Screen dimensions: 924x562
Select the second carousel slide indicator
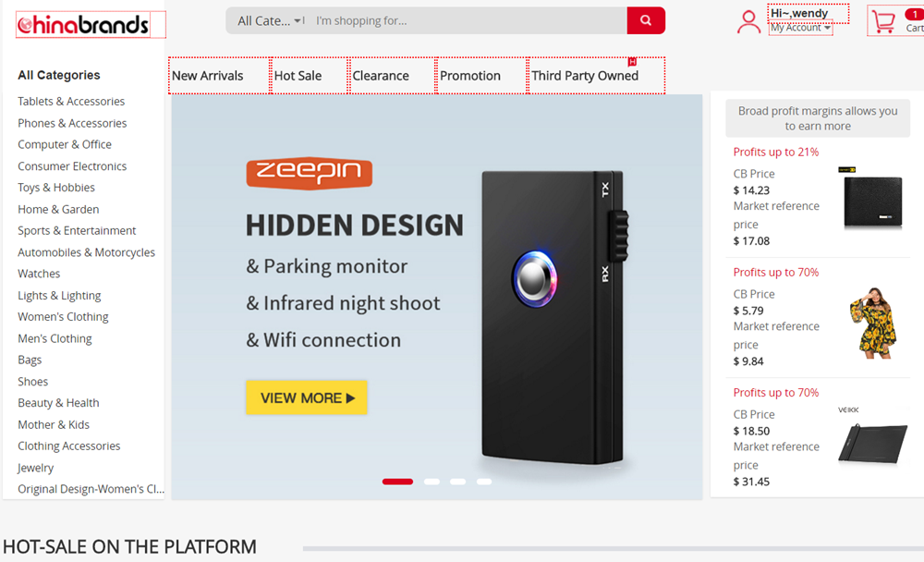coord(432,482)
